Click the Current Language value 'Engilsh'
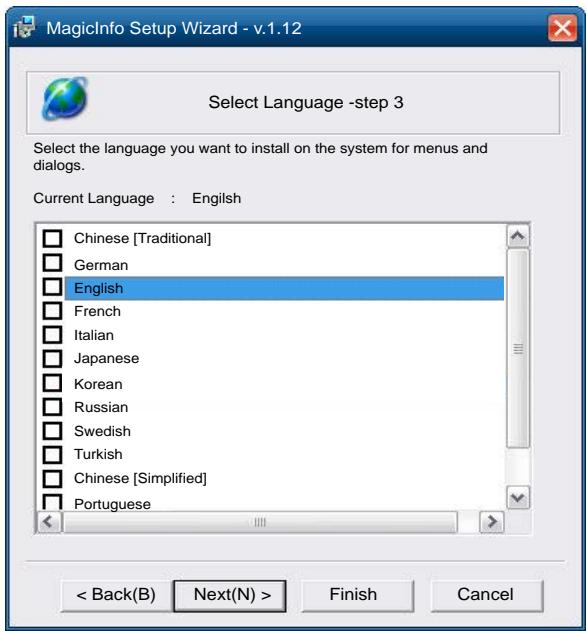This screenshot has height=631, width=587. 216,198
